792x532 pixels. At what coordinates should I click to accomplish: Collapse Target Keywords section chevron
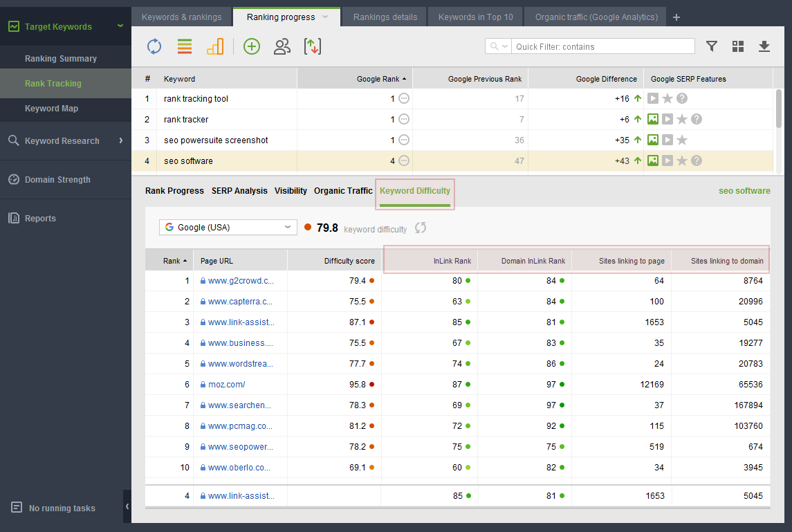tap(120, 26)
